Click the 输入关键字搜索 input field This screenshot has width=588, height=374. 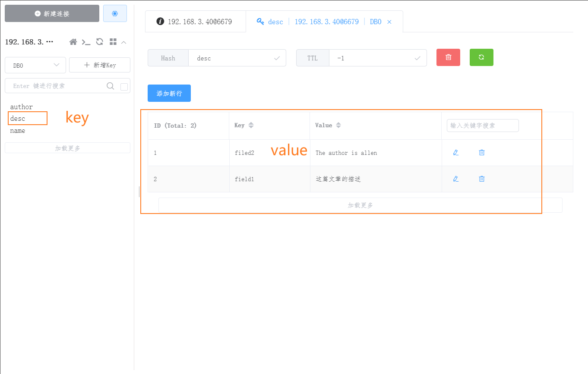tap(482, 126)
